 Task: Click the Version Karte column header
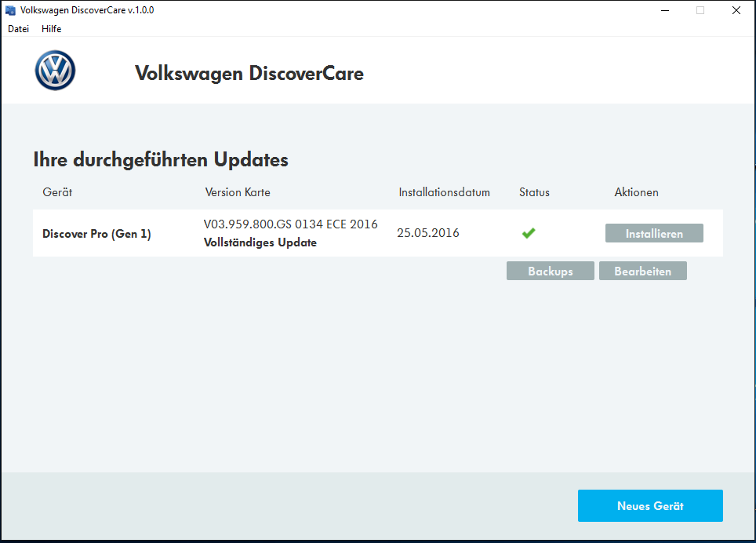[238, 192]
